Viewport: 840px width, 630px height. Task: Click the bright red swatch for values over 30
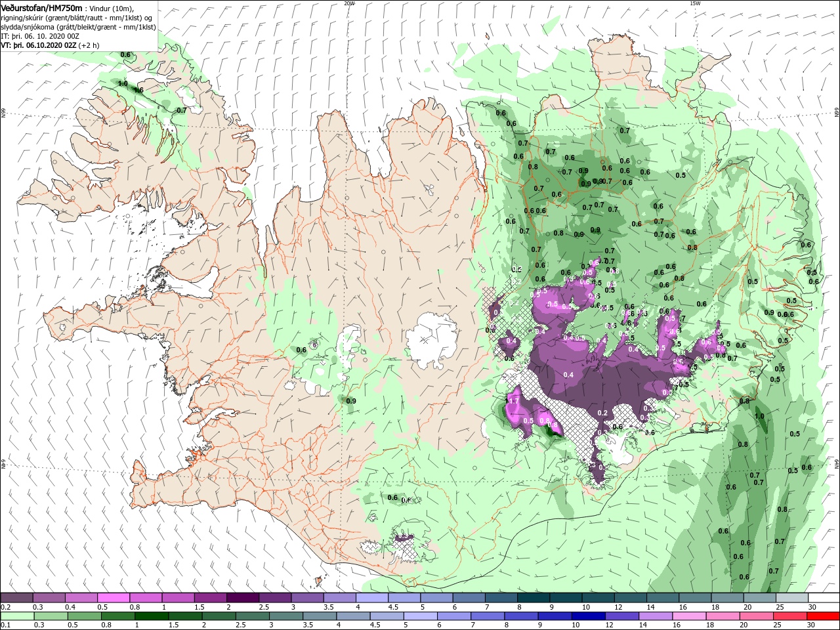coord(822,616)
